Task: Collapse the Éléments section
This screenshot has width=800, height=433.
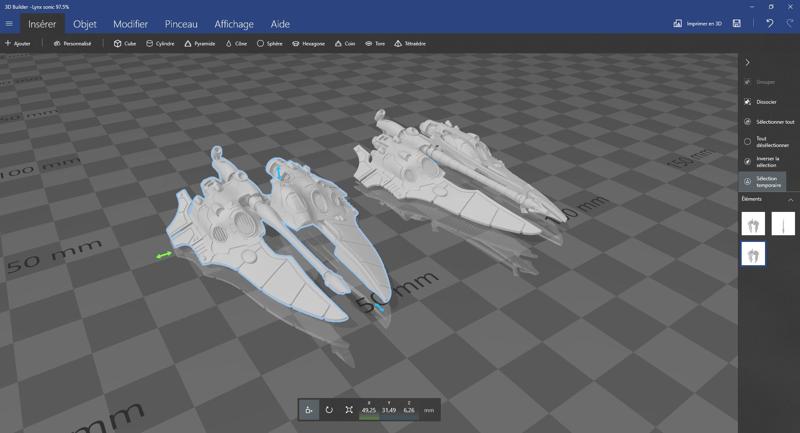Action: click(x=790, y=199)
